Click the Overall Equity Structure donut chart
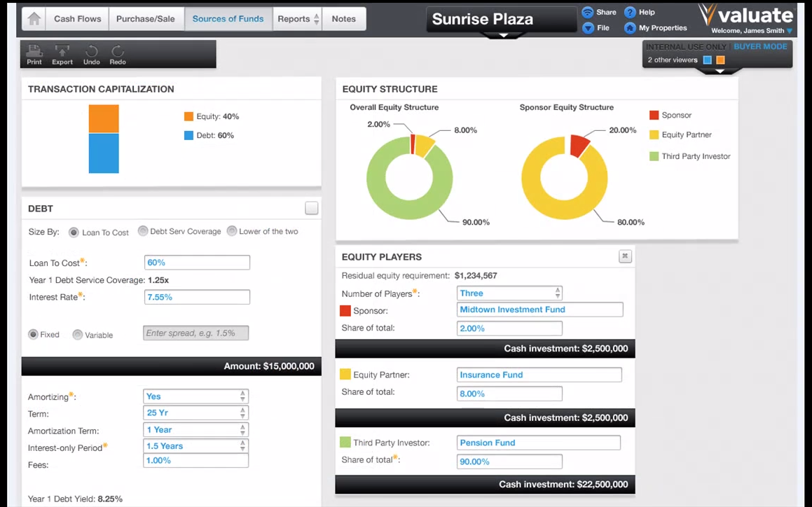Image resolution: width=812 pixels, height=507 pixels. click(410, 177)
